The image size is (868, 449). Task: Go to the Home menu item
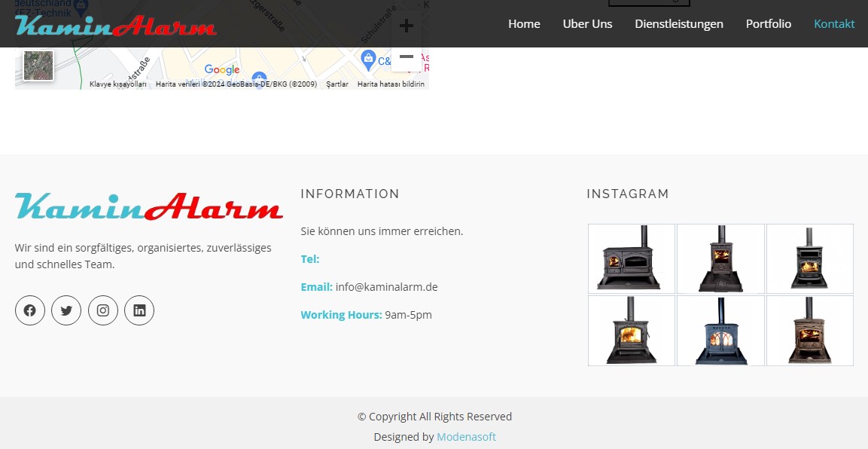[524, 24]
